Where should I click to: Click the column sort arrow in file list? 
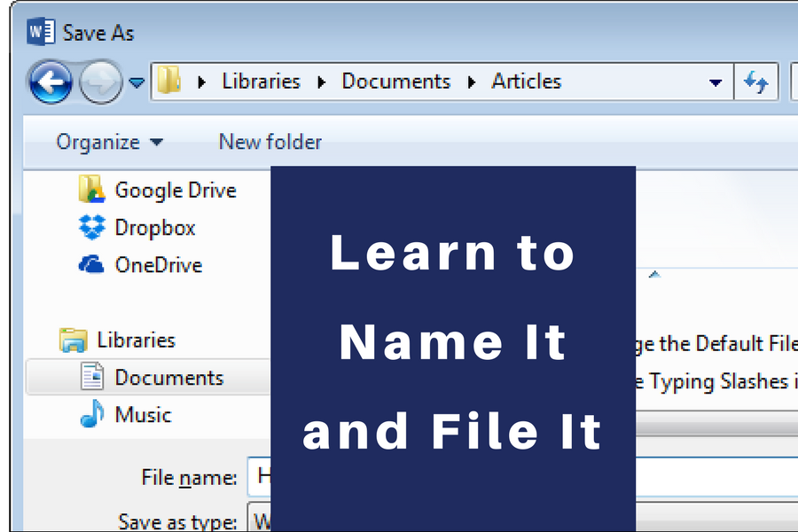pos(654,274)
